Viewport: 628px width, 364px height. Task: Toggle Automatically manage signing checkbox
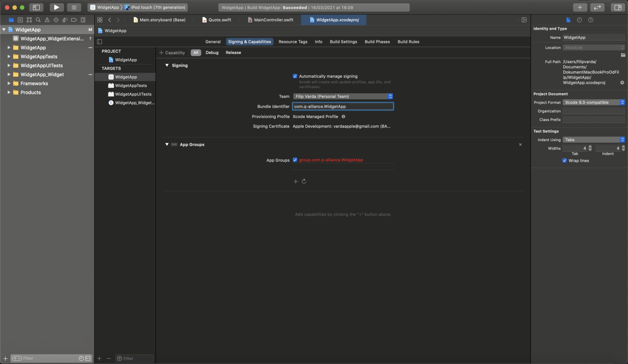click(295, 76)
